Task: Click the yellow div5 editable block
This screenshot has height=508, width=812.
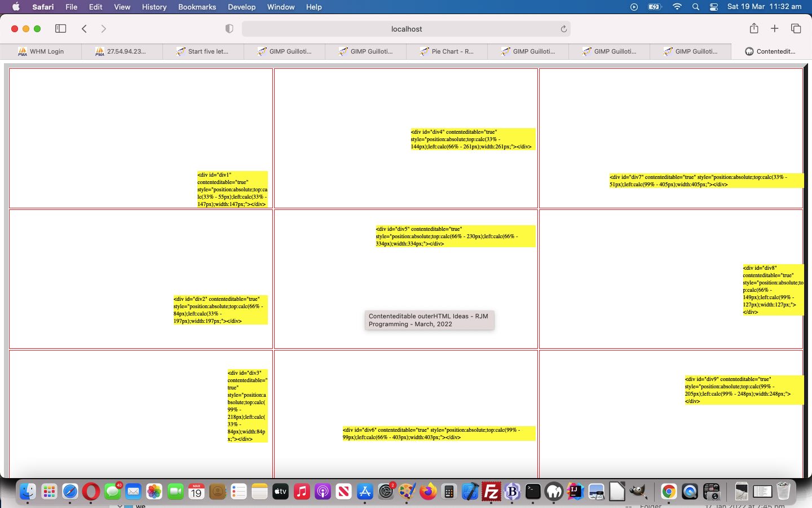Action: pyautogui.click(x=454, y=237)
